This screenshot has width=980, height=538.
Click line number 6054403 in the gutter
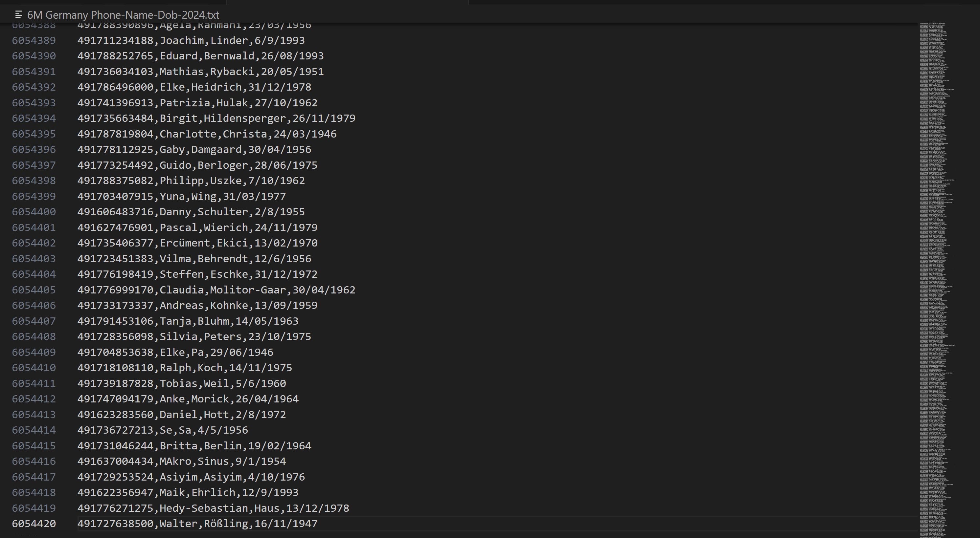point(34,259)
